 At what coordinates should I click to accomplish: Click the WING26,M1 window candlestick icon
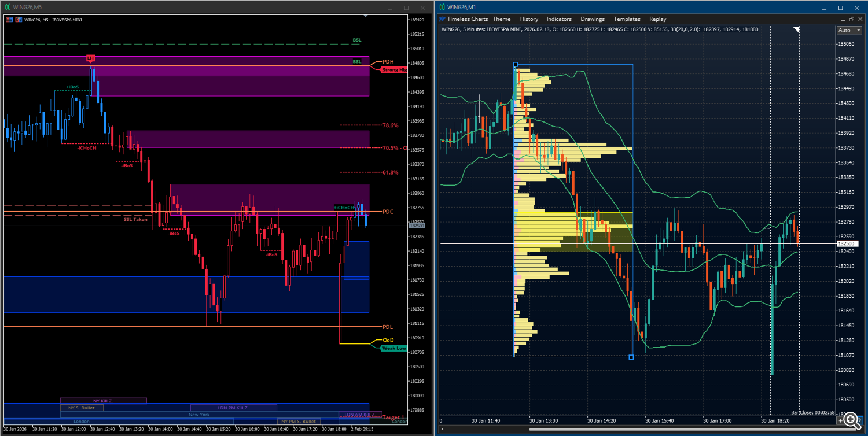pyautogui.click(x=442, y=7)
